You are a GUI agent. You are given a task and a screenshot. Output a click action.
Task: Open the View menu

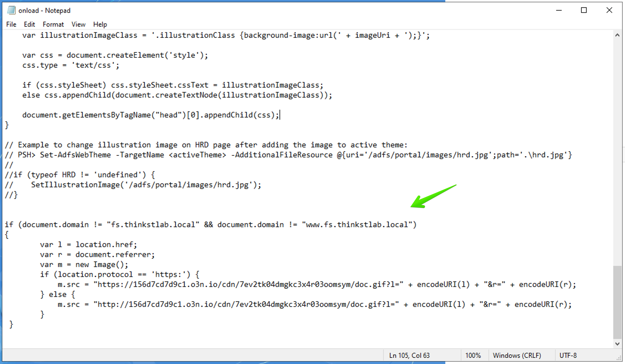78,24
